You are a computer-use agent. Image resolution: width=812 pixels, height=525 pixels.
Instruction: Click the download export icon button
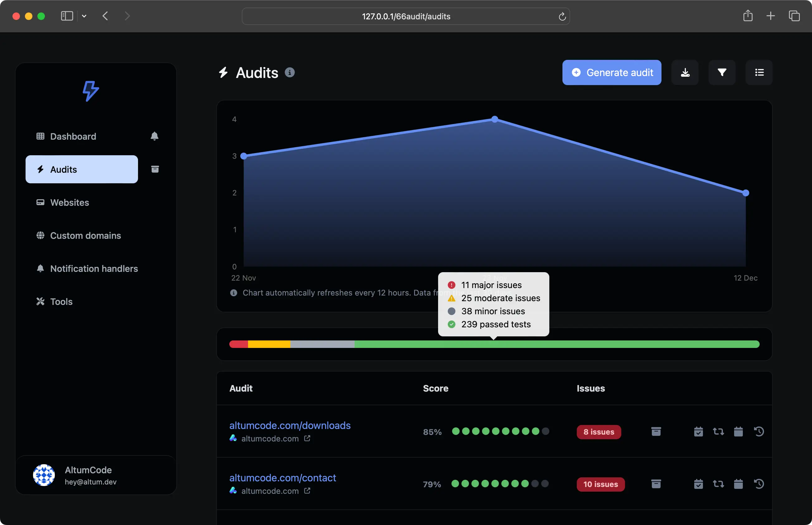[x=685, y=73]
